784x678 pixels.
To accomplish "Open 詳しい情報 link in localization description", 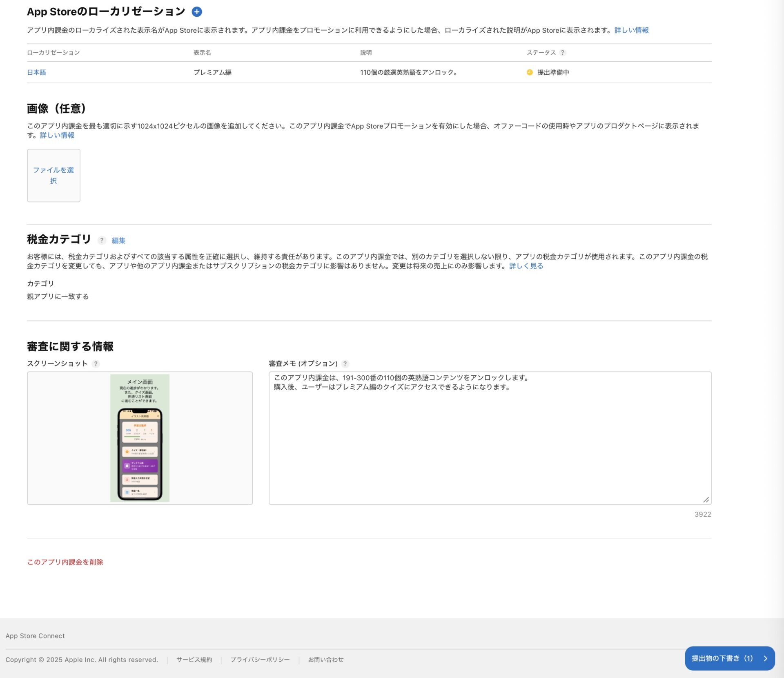I will pos(631,30).
